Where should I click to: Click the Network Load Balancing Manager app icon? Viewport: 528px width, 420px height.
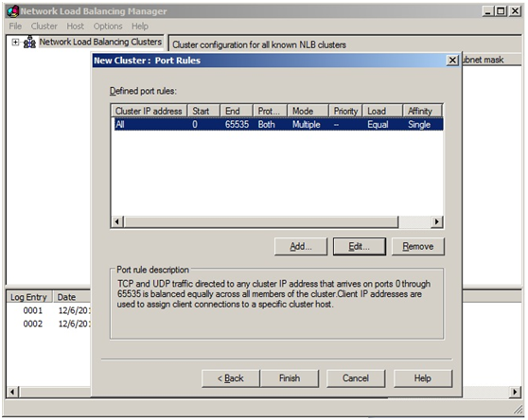pyautogui.click(x=13, y=11)
